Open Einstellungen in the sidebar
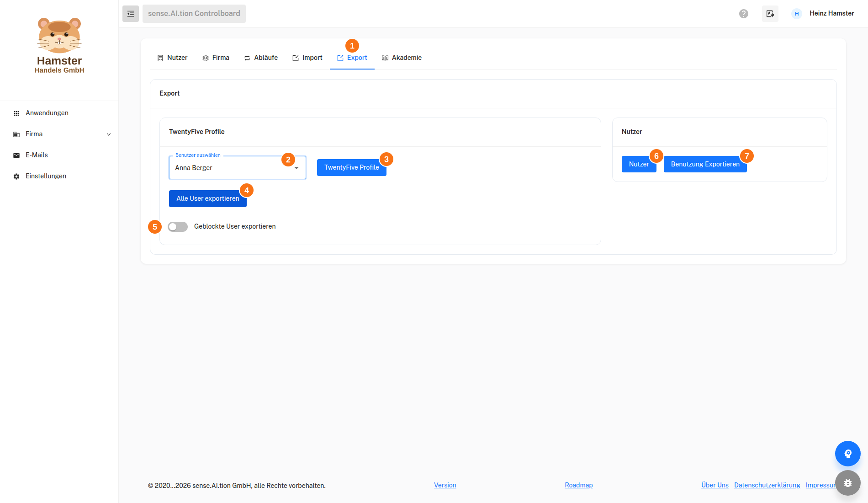 click(59, 176)
